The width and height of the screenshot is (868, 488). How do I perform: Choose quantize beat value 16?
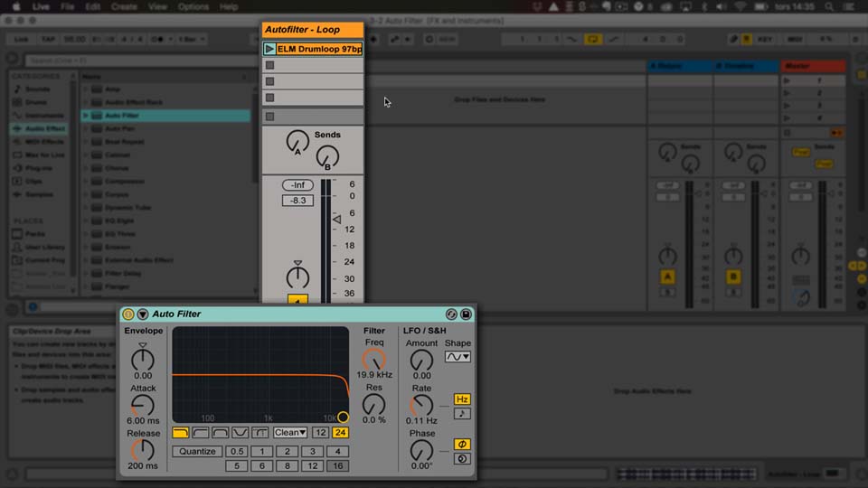click(337, 466)
